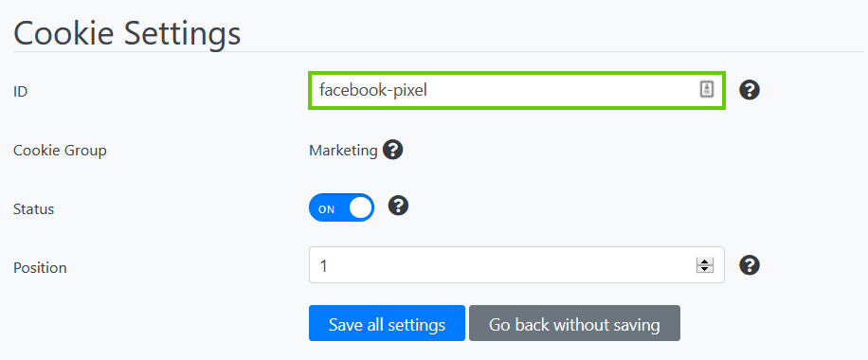Toggle the Status switch off
The image size is (868, 360).
[341, 207]
